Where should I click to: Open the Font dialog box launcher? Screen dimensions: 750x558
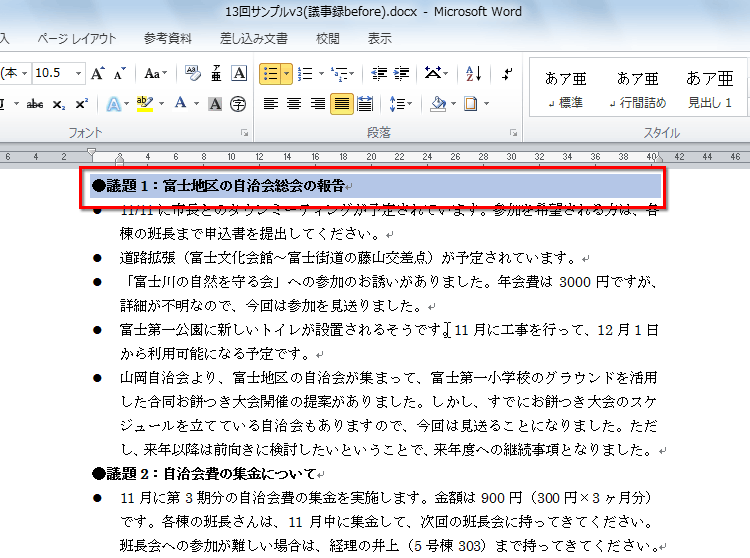tap(244, 133)
